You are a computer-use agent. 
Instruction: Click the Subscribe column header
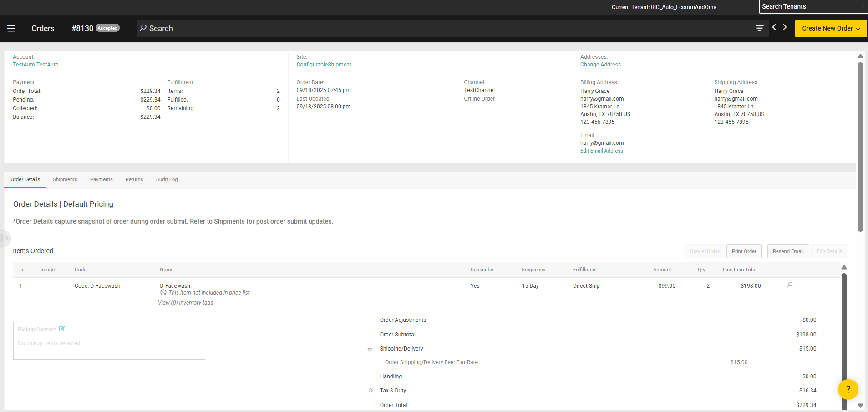pyautogui.click(x=482, y=270)
